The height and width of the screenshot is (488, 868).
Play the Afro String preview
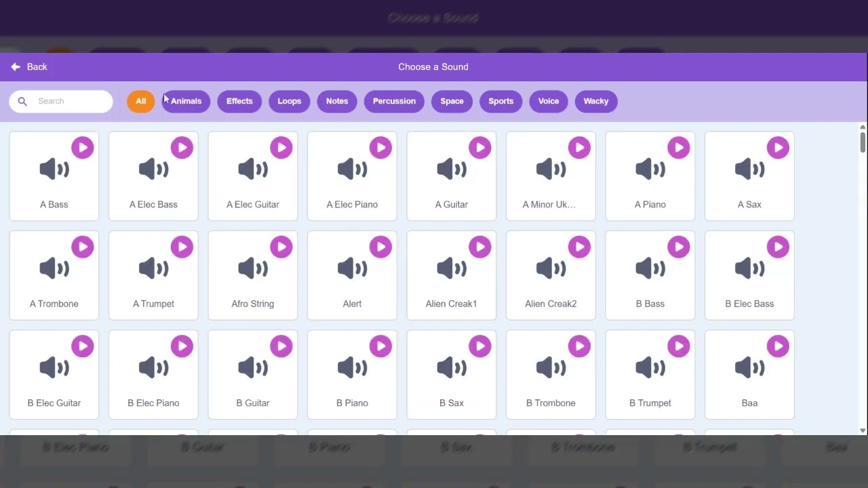(x=281, y=247)
